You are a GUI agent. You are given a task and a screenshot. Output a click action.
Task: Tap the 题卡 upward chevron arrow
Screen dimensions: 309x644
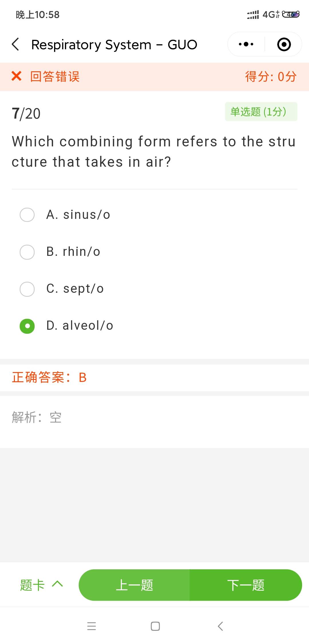click(58, 584)
